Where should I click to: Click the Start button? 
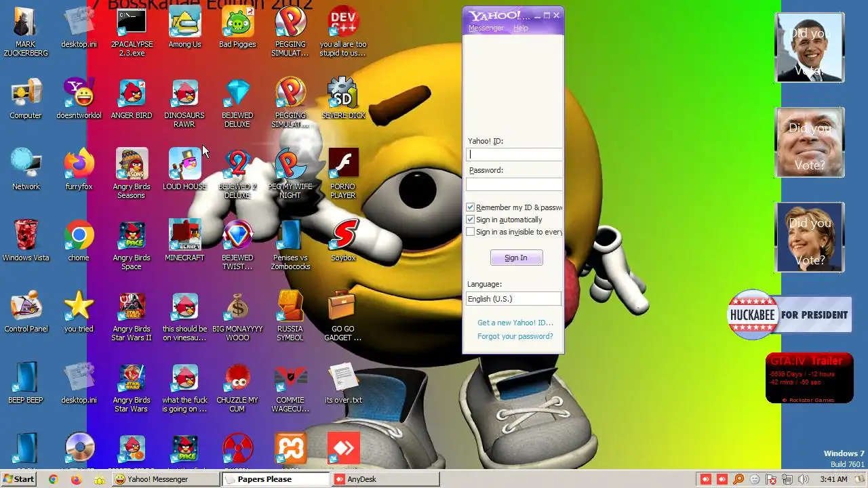[x=18, y=479]
